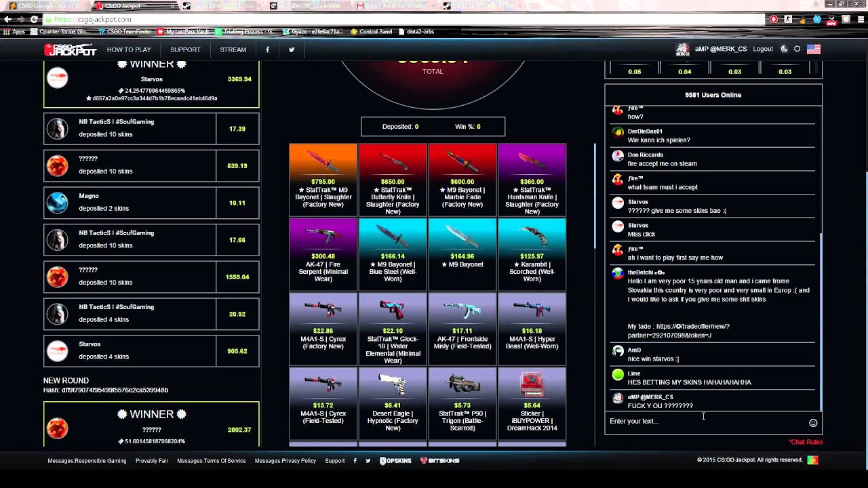Open Responsible Gaming footer link
Image resolution: width=868 pixels, height=488 pixels.
(87, 461)
